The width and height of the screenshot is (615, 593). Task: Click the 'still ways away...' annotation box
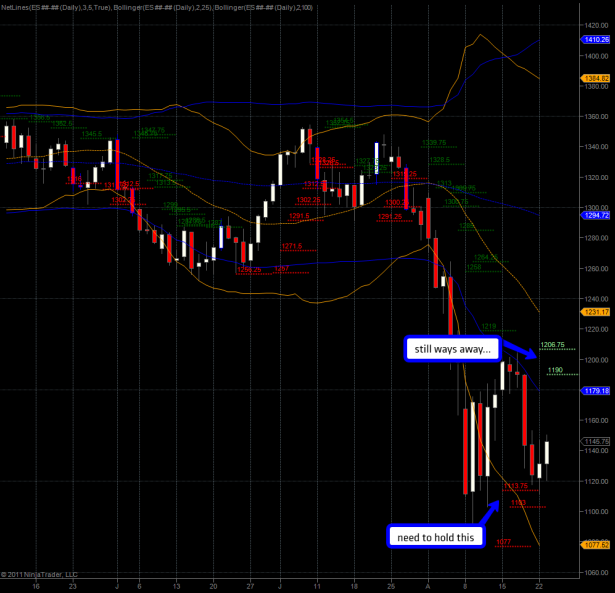[x=448, y=350]
